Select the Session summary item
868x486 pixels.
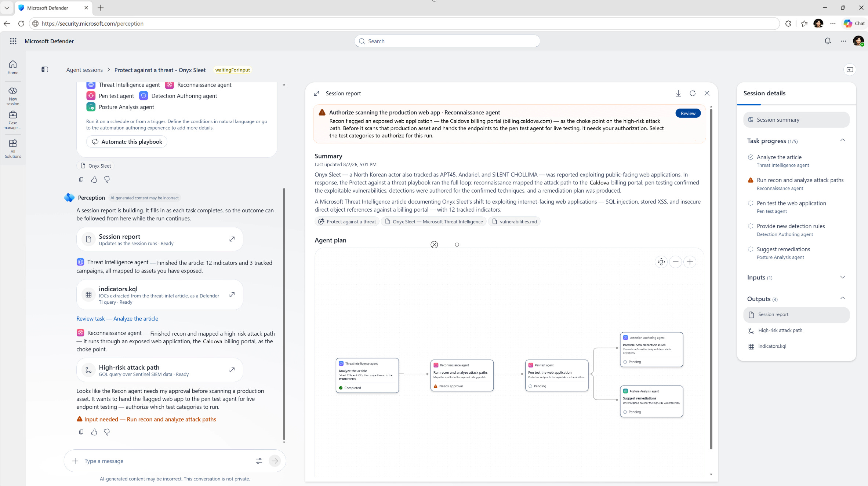(796, 120)
